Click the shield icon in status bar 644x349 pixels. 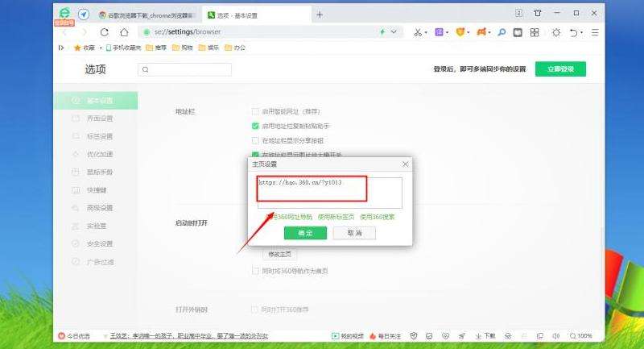pyautogui.click(x=414, y=336)
